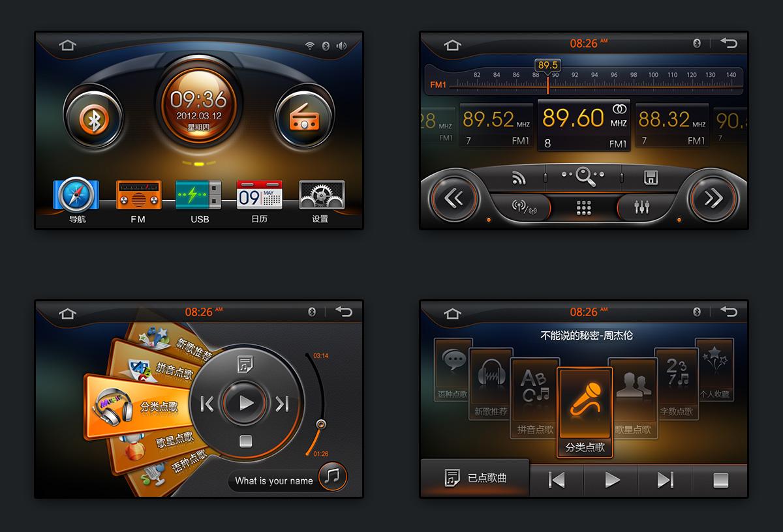The image size is (783, 532).
Task: Select the 分类点歌 fan menu card
Action: click(137, 406)
